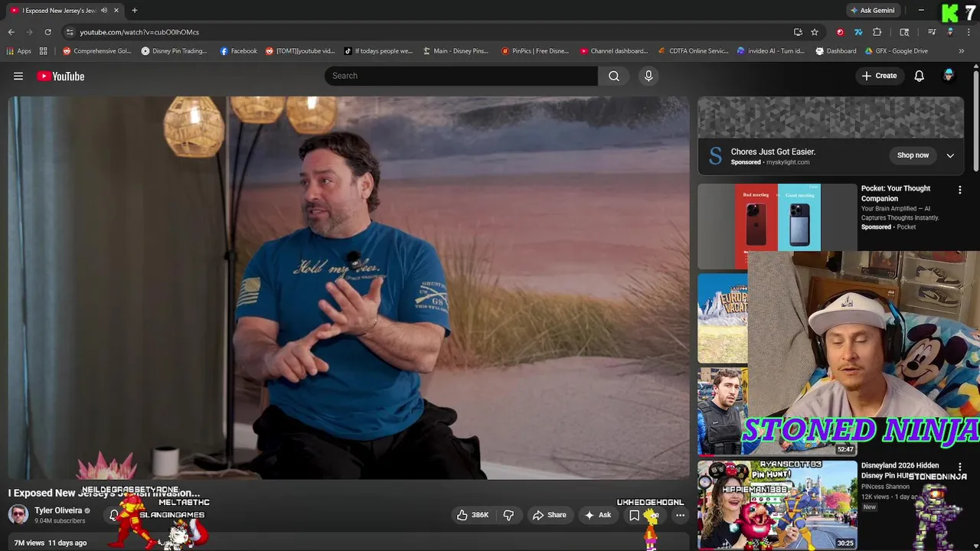Open TikTok 'If todays people' bookmark
This screenshot has height=551, width=980.
378,51
